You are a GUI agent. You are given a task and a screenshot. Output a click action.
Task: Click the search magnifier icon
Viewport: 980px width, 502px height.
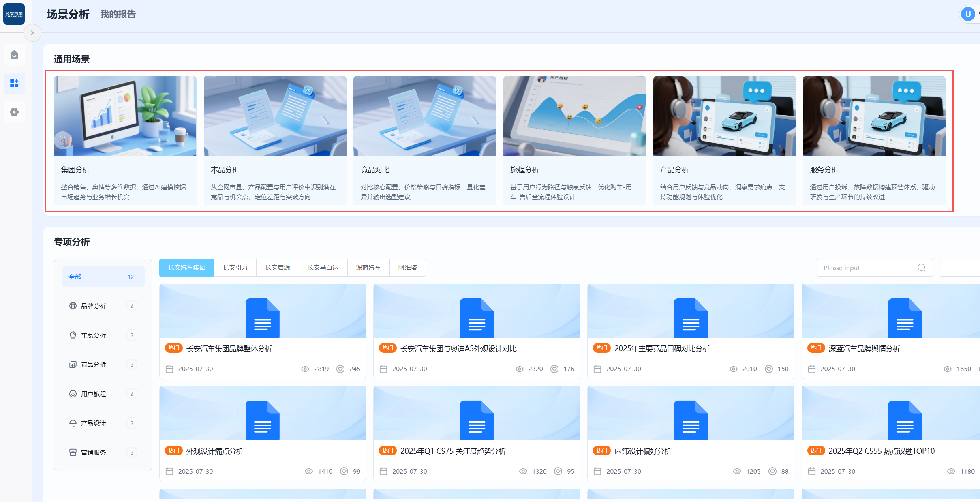click(921, 268)
